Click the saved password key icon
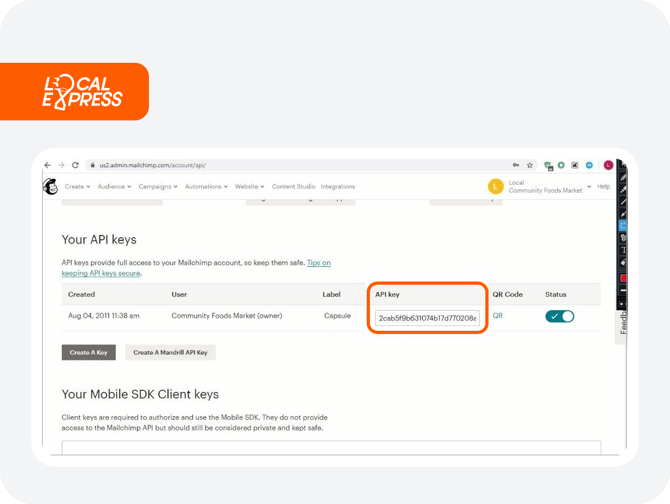 click(x=516, y=165)
